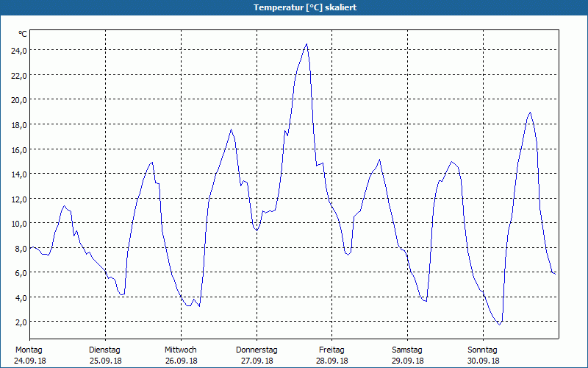Click the 24.09.18 date label
This screenshot has height=368, width=588.
coord(30,361)
